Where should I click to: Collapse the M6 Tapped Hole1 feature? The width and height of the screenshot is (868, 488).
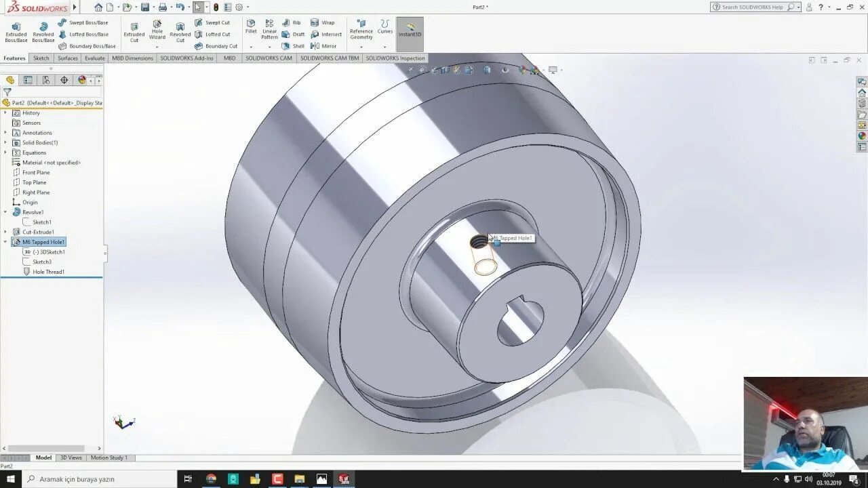(x=5, y=242)
